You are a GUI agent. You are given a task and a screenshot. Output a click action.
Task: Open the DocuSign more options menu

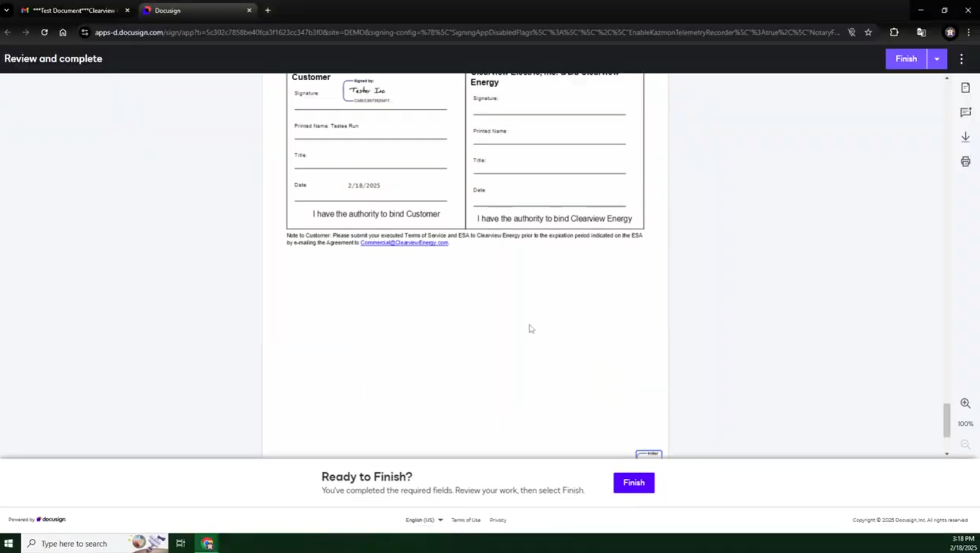coord(961,59)
